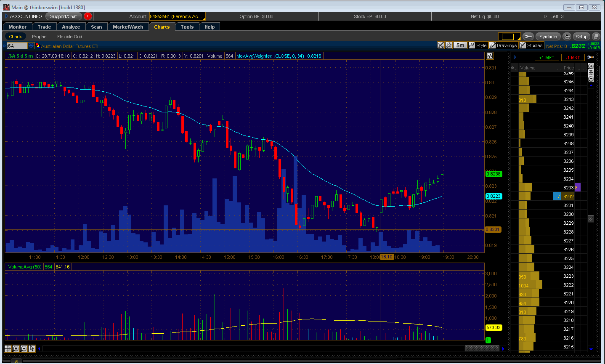
Task: Select the pointer cursor tool
Action: pos(32,348)
